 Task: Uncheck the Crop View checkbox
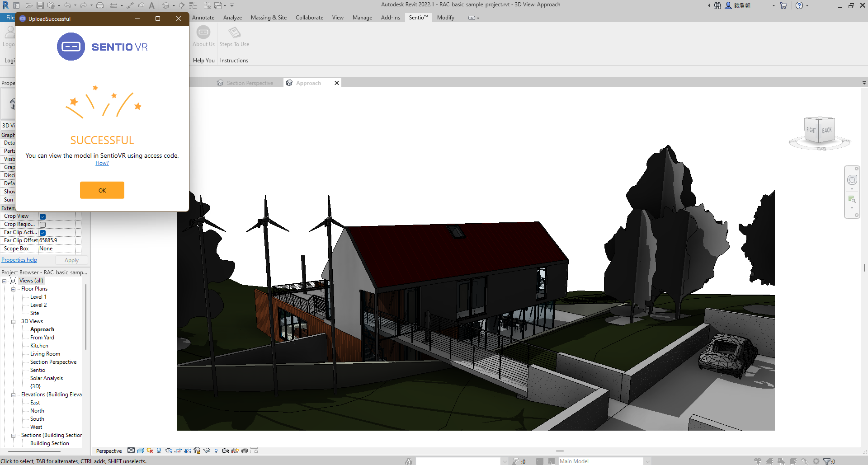tap(43, 216)
